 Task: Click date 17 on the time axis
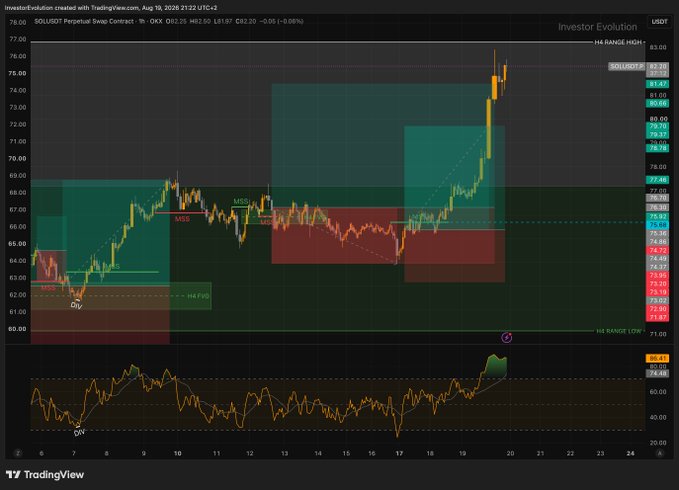pyautogui.click(x=399, y=453)
